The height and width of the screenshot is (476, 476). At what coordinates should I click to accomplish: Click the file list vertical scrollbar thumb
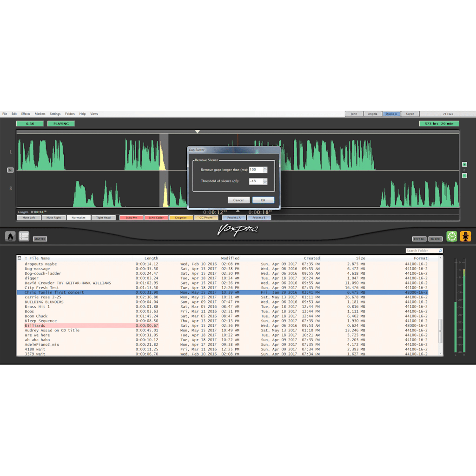(x=441, y=331)
